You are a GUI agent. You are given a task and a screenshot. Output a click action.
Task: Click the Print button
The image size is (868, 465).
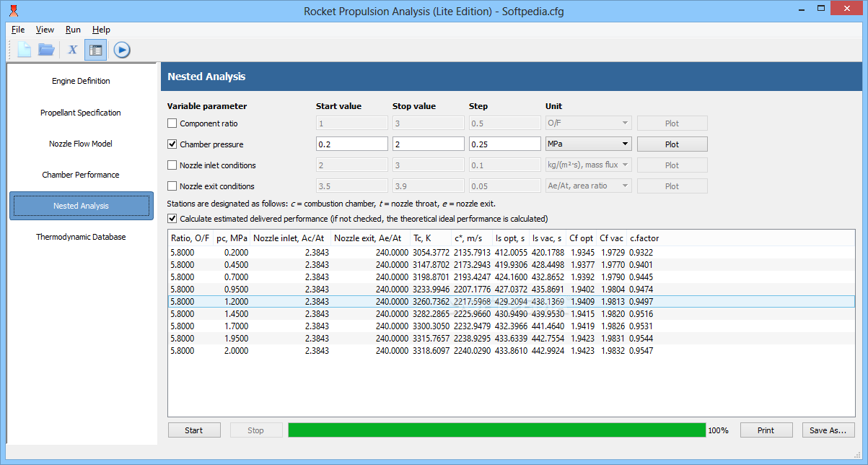point(766,430)
